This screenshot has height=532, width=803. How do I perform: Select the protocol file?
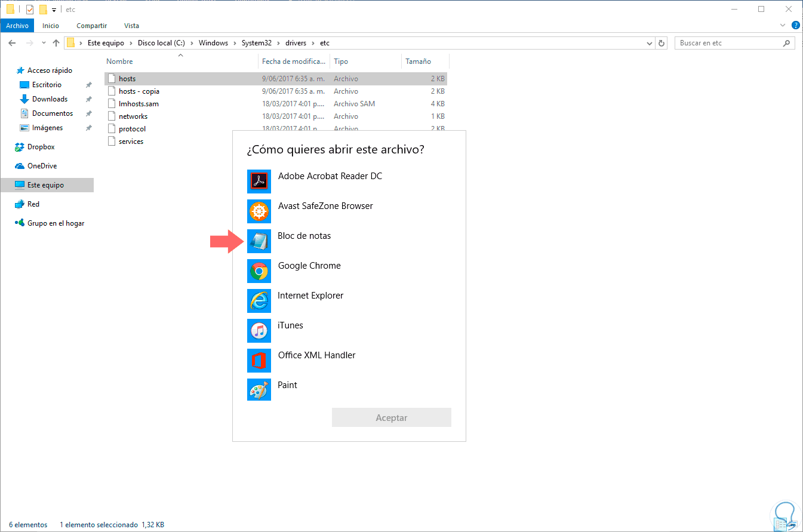(132, 129)
